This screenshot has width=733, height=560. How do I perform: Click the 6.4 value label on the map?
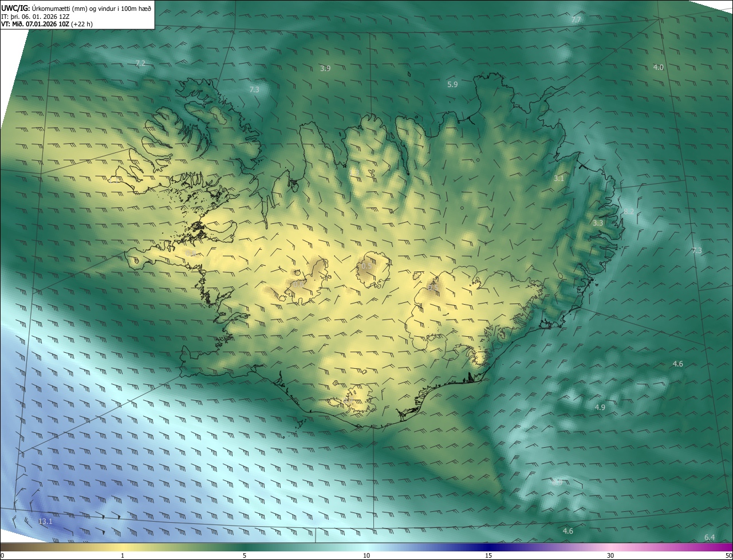point(710,537)
